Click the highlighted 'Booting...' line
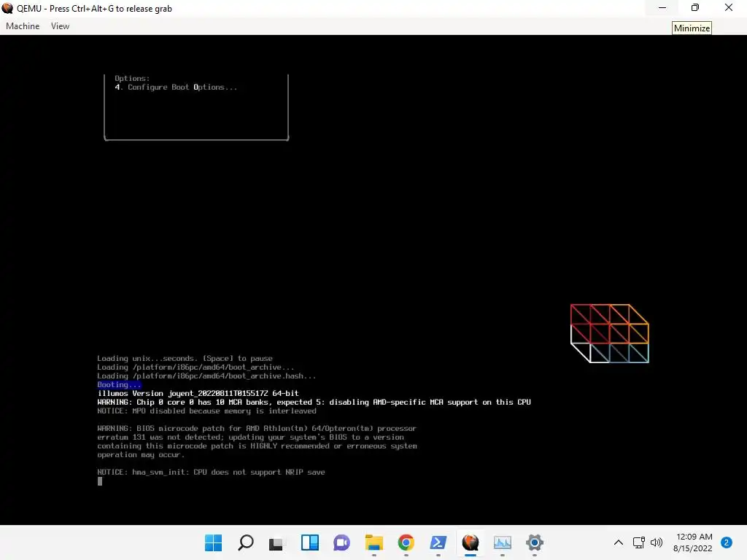This screenshot has height=560, width=747. [x=119, y=385]
